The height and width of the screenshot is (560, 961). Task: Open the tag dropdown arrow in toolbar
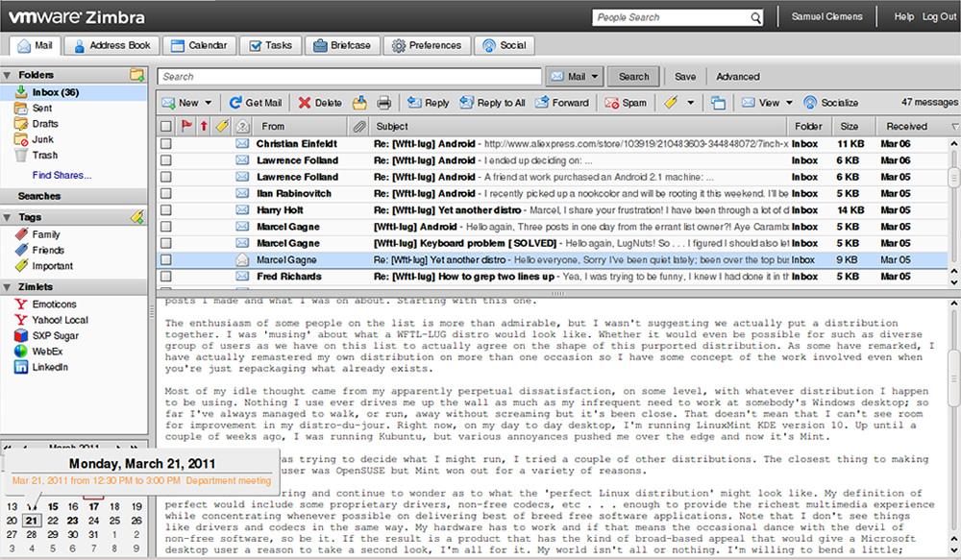pos(691,103)
